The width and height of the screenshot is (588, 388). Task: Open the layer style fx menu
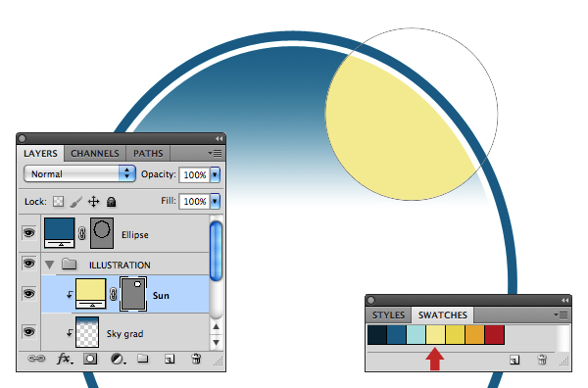coord(65,360)
